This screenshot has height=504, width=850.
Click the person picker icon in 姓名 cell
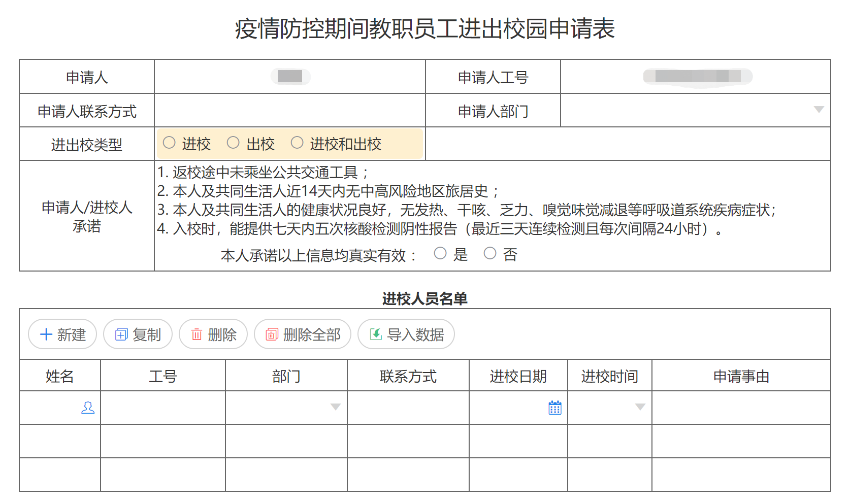pyautogui.click(x=88, y=408)
